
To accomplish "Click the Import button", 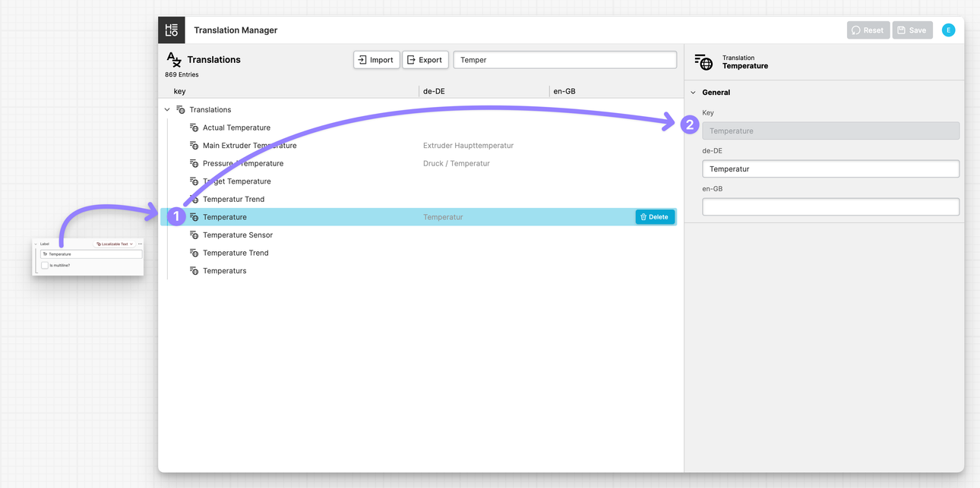I will tap(376, 60).
